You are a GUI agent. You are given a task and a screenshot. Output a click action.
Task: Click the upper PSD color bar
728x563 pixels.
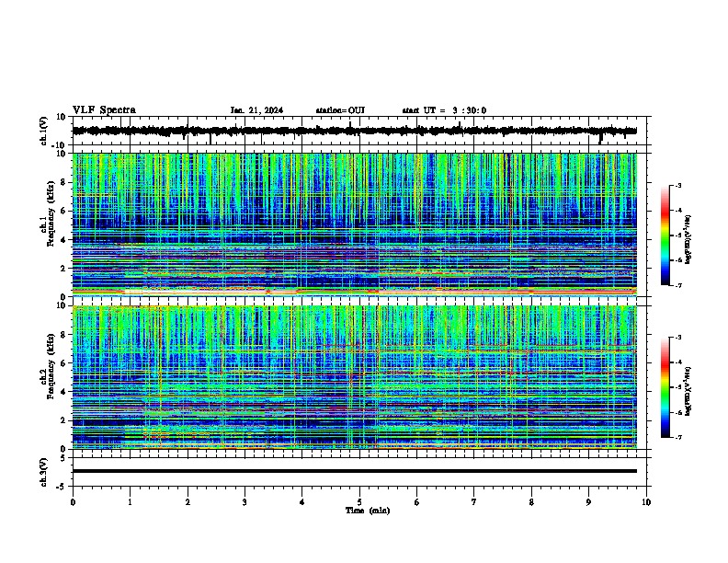coord(665,236)
